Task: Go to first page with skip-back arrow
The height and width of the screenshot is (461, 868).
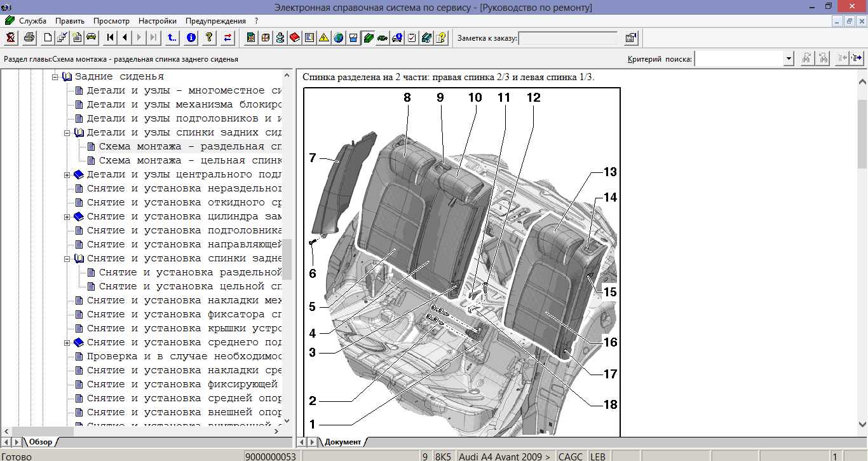Action: tap(110, 38)
